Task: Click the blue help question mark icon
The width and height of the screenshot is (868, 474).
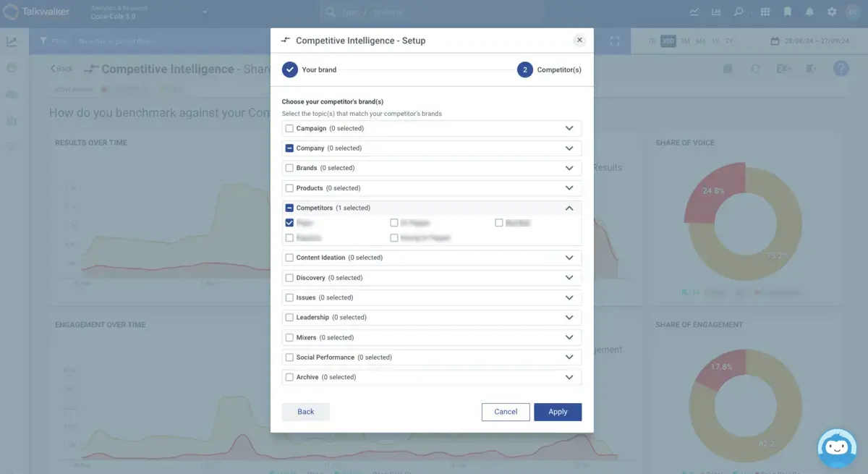Action: (x=841, y=69)
